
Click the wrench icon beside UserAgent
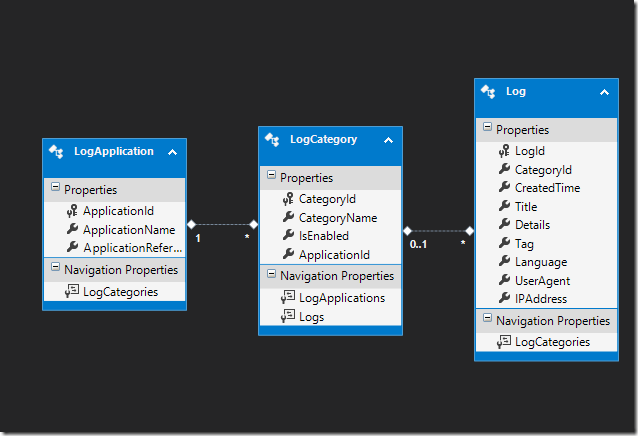503,281
